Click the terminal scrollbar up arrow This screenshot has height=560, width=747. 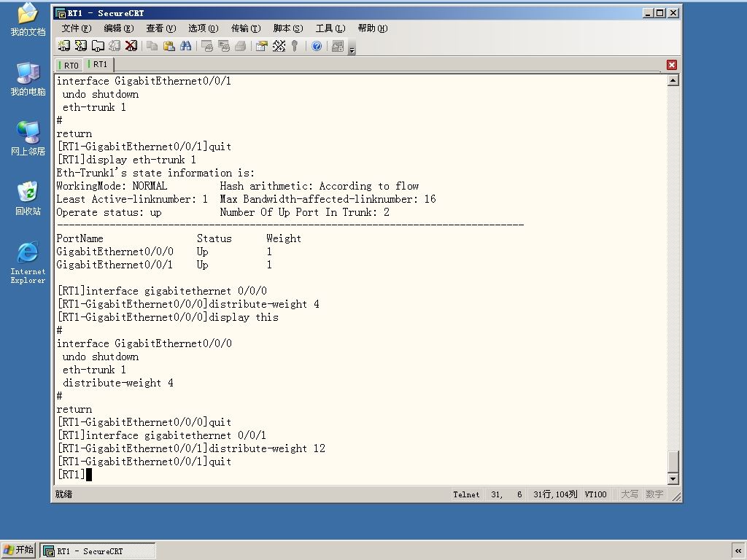[673, 80]
